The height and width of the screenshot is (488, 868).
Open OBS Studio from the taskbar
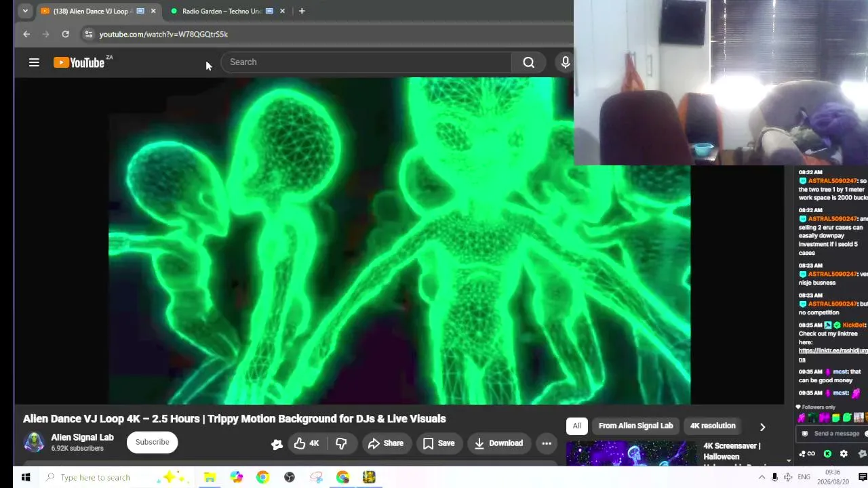click(290, 477)
